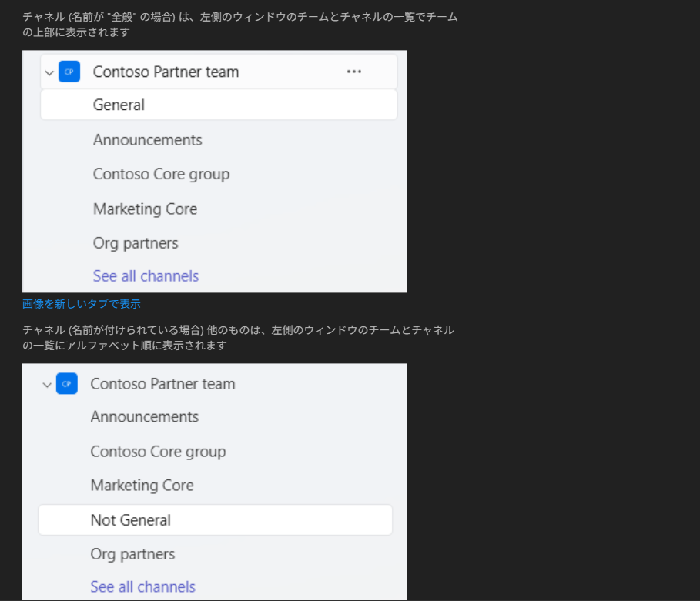The width and height of the screenshot is (700, 601).
Task: Click the CP team avatar in second image
Action: 67,384
